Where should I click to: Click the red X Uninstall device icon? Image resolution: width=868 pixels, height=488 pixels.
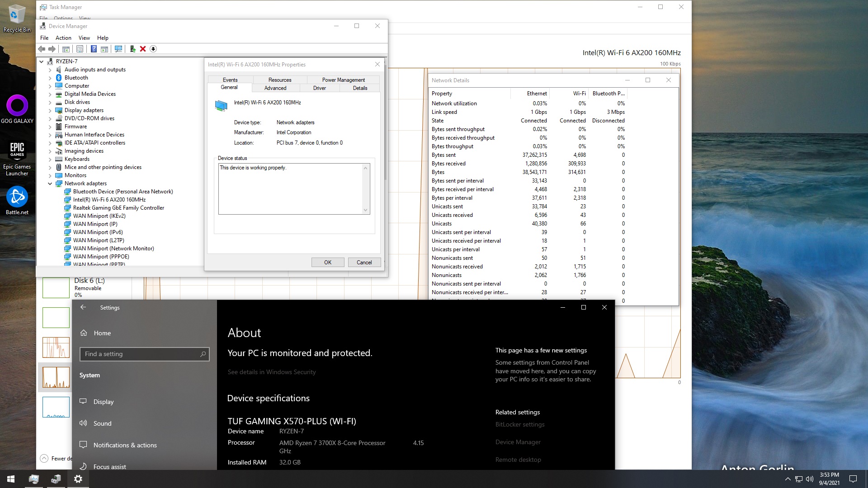pyautogui.click(x=143, y=49)
